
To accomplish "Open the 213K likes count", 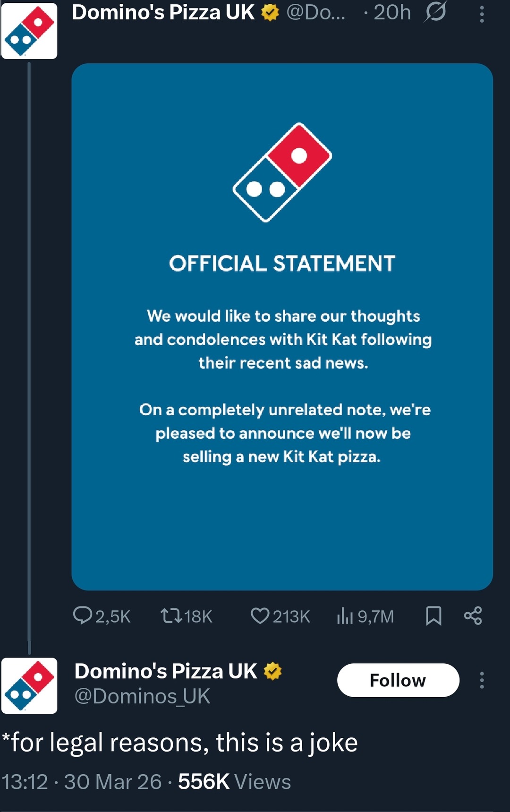I will 280,615.
